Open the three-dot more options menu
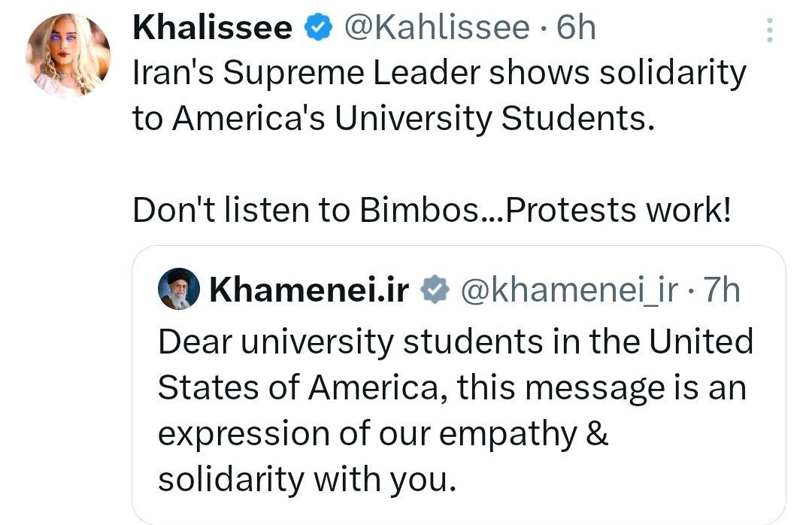Image resolution: width=812 pixels, height=525 pixels. 768,30
